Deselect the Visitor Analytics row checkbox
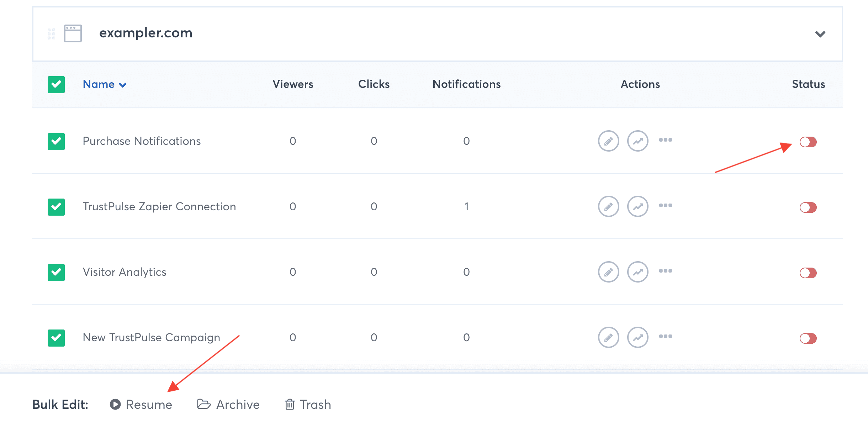 click(x=56, y=272)
